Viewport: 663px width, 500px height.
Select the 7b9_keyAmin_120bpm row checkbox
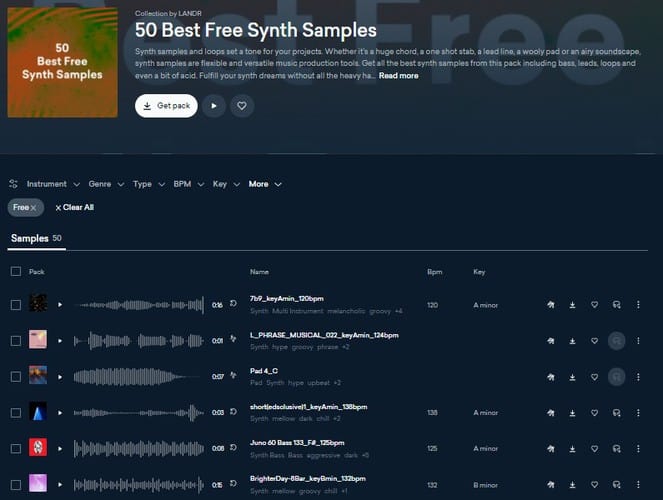[16, 305]
